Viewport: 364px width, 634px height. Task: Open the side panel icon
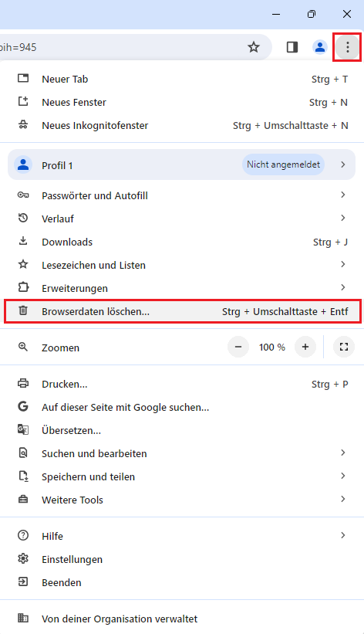point(292,47)
